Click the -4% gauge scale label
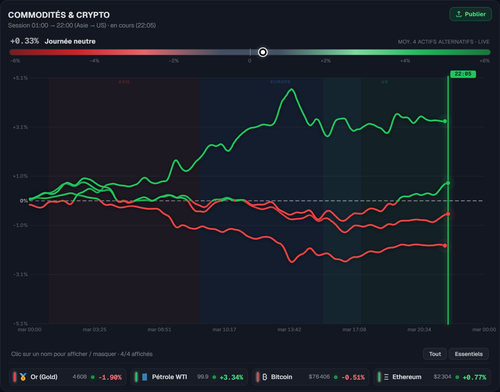 click(x=94, y=61)
